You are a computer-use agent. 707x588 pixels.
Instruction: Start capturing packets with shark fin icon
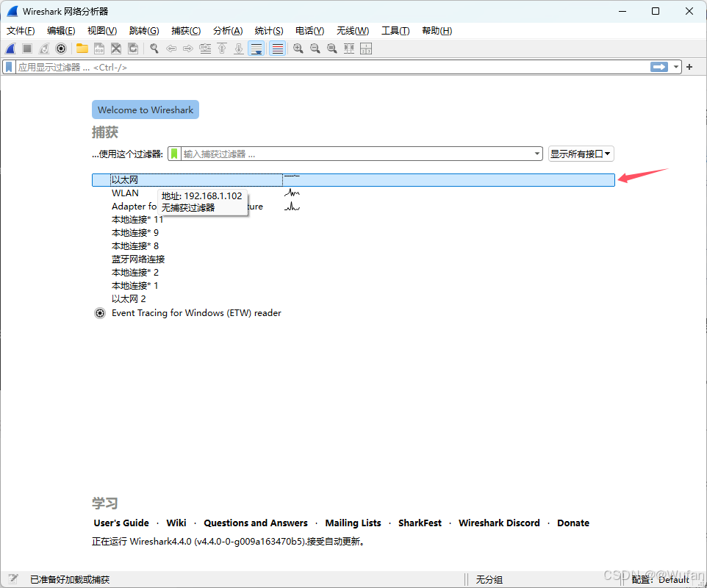click(11, 49)
